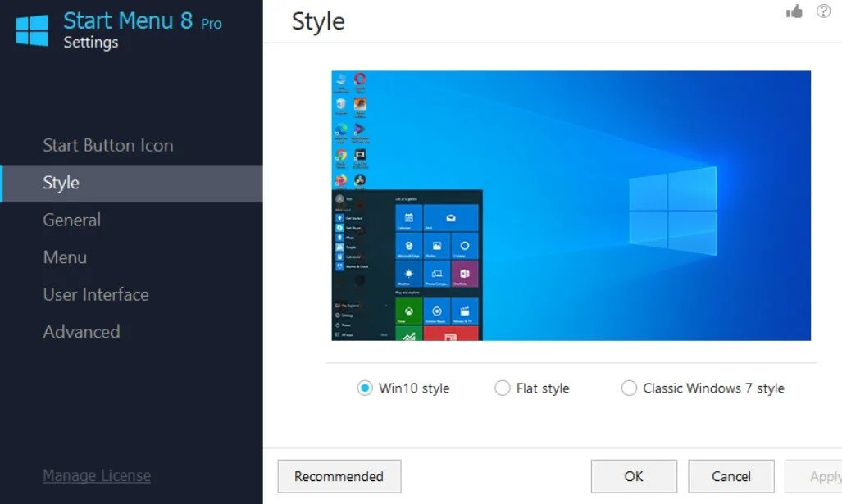Click the Manage License link

click(x=97, y=475)
